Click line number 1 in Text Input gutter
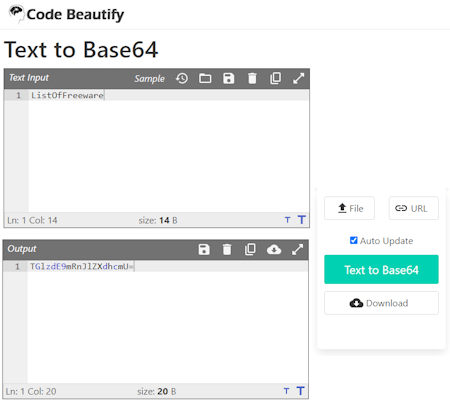The width and height of the screenshot is (450, 414). (19, 95)
